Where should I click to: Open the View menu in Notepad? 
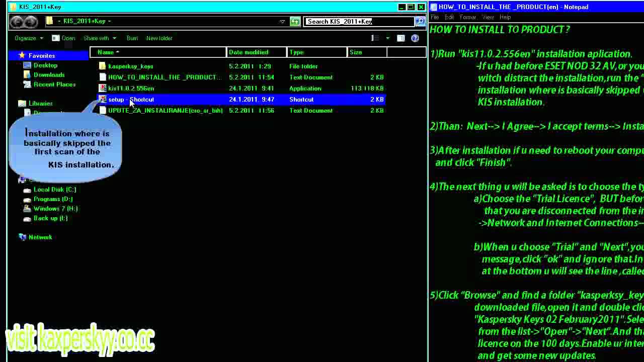(488, 17)
